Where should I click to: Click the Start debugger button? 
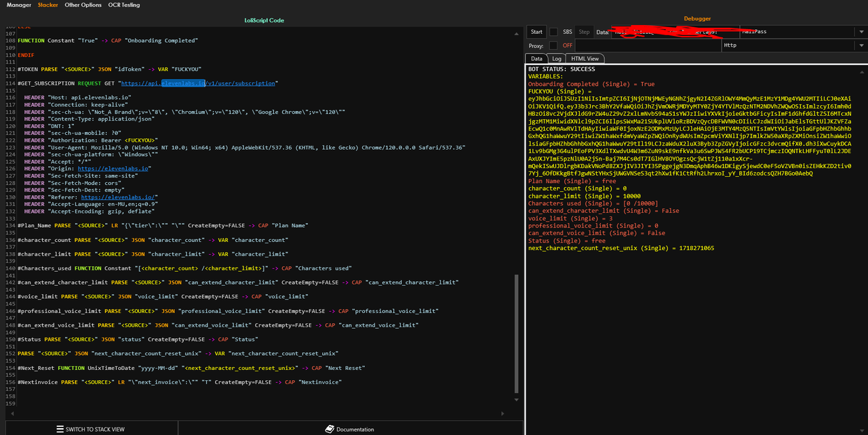[x=536, y=32]
